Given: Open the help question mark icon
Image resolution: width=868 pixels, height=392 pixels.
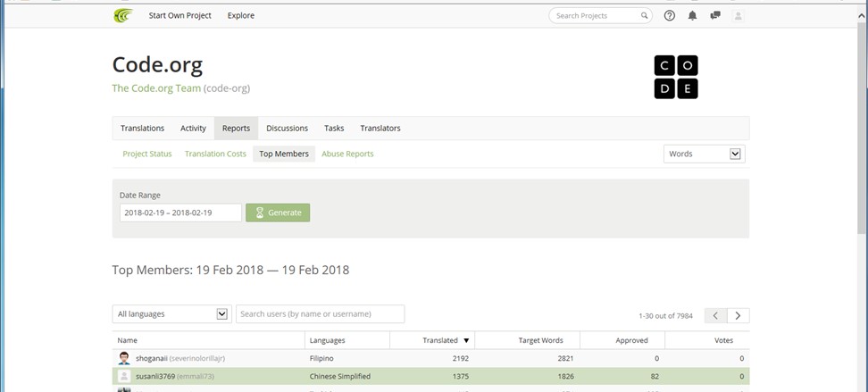Looking at the screenshot, I should (x=669, y=15).
